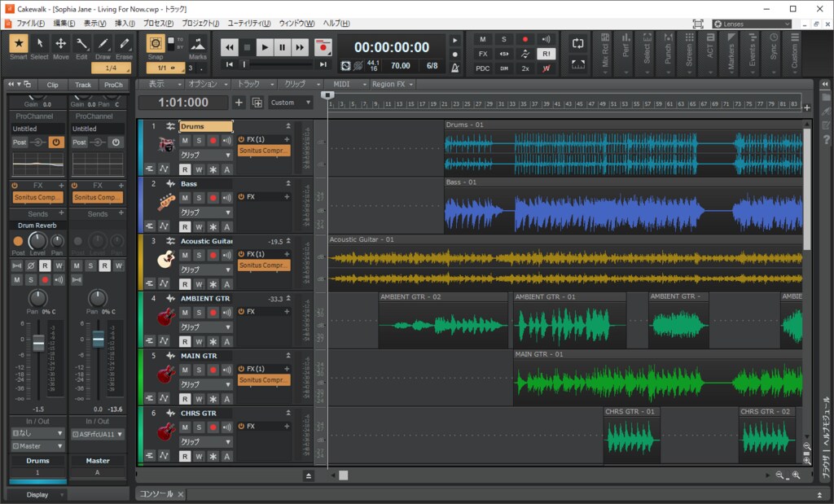
Task: Adjust the Master channel volume fader
Action: [99, 339]
